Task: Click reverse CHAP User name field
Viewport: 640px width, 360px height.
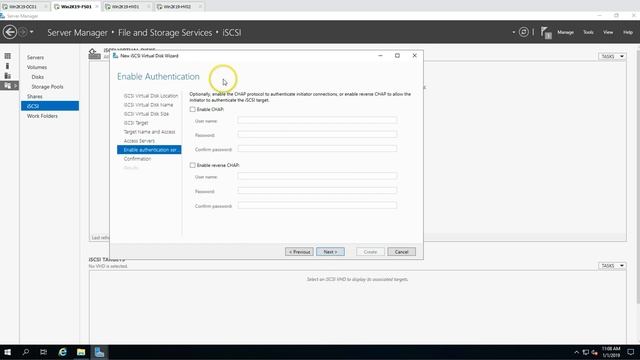Action: point(317,176)
